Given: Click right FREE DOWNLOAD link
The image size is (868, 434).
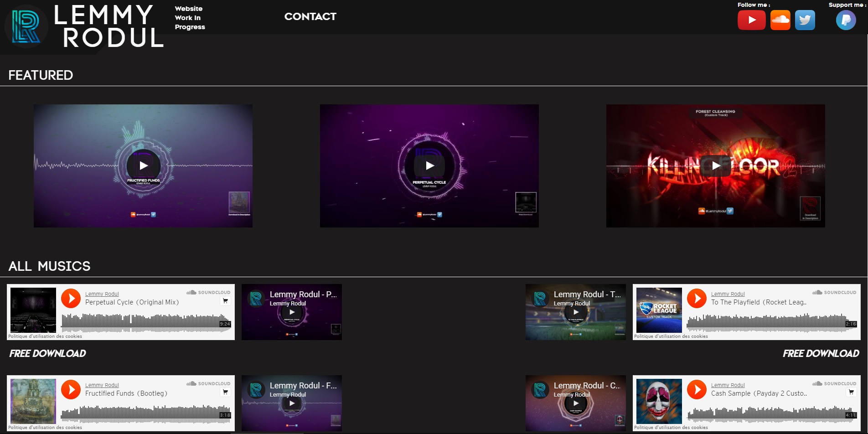Looking at the screenshot, I should [821, 354].
